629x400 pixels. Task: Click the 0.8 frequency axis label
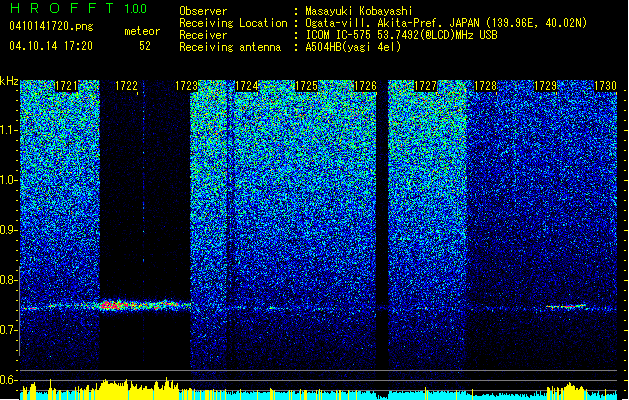[x=8, y=280]
